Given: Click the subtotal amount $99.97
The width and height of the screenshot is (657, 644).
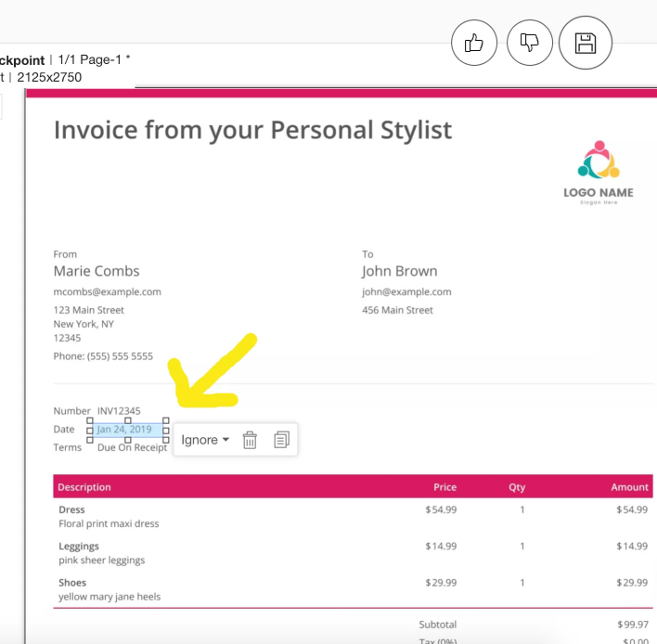Looking at the screenshot, I should click(632, 625).
